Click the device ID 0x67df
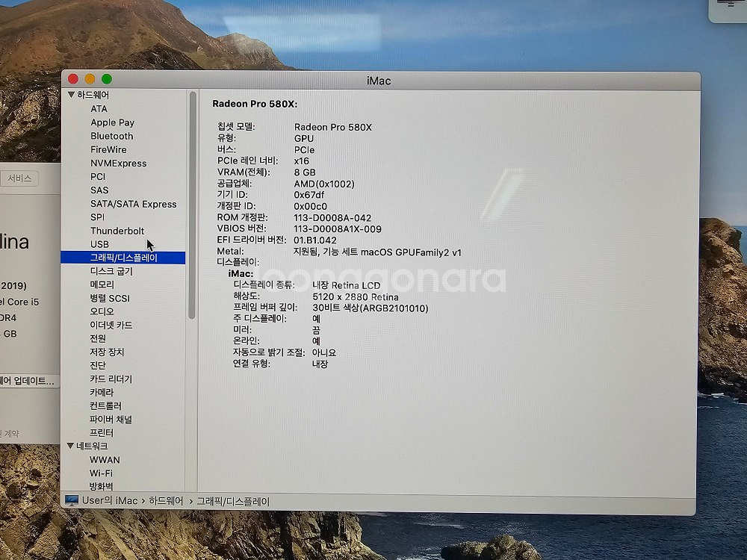The image size is (747, 560). click(x=309, y=195)
